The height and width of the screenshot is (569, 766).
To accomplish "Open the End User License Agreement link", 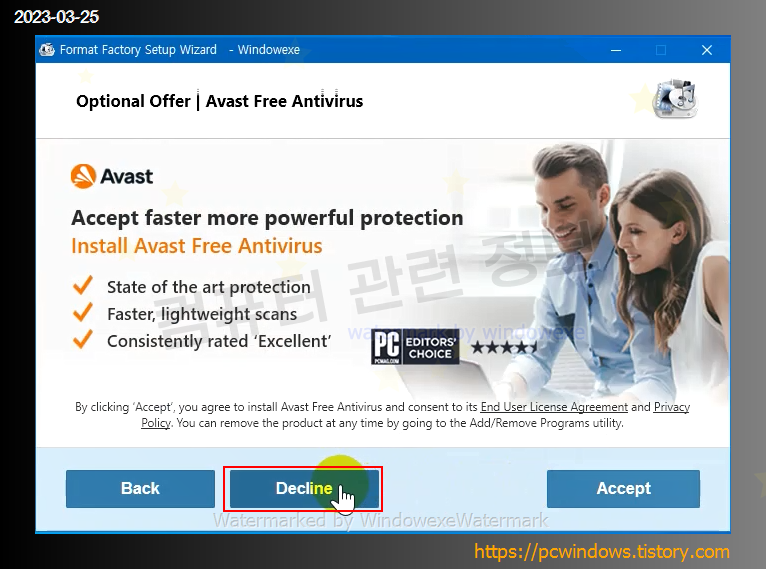I will tap(554, 407).
